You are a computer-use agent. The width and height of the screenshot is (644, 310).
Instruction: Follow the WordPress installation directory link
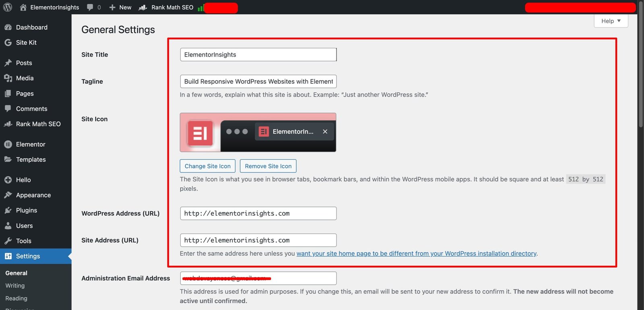(416, 254)
